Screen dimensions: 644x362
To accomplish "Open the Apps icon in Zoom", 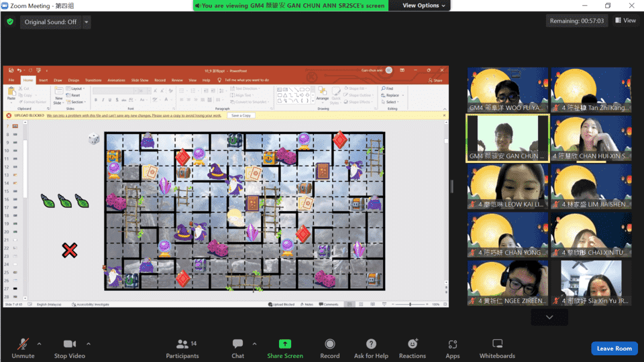I will click(453, 344).
